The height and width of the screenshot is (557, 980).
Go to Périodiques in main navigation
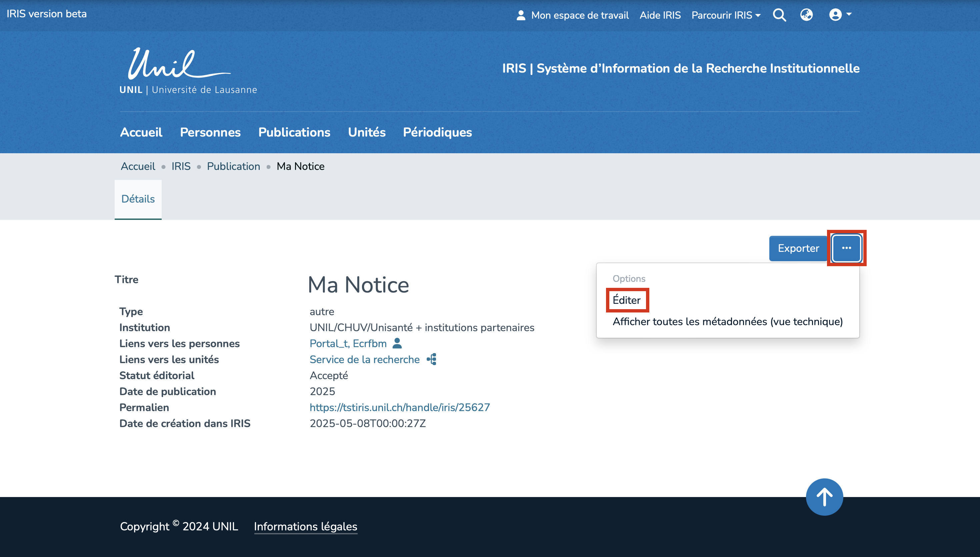tap(437, 132)
